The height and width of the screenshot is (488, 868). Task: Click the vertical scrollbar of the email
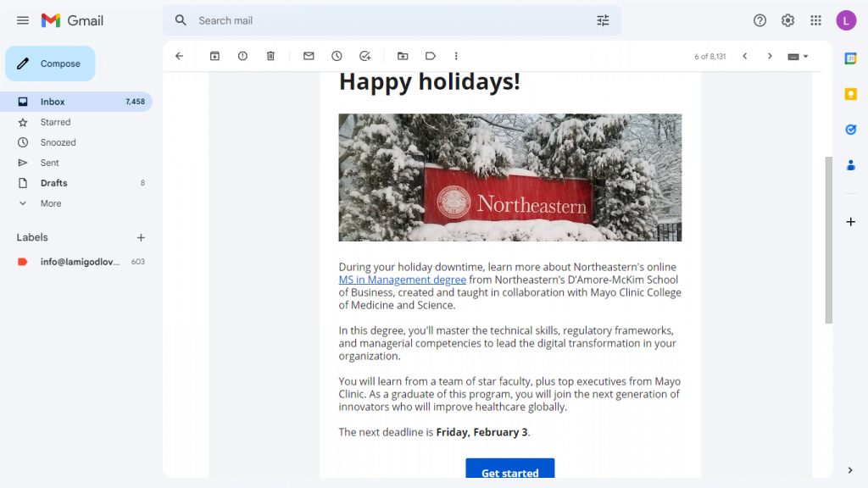coord(828,240)
